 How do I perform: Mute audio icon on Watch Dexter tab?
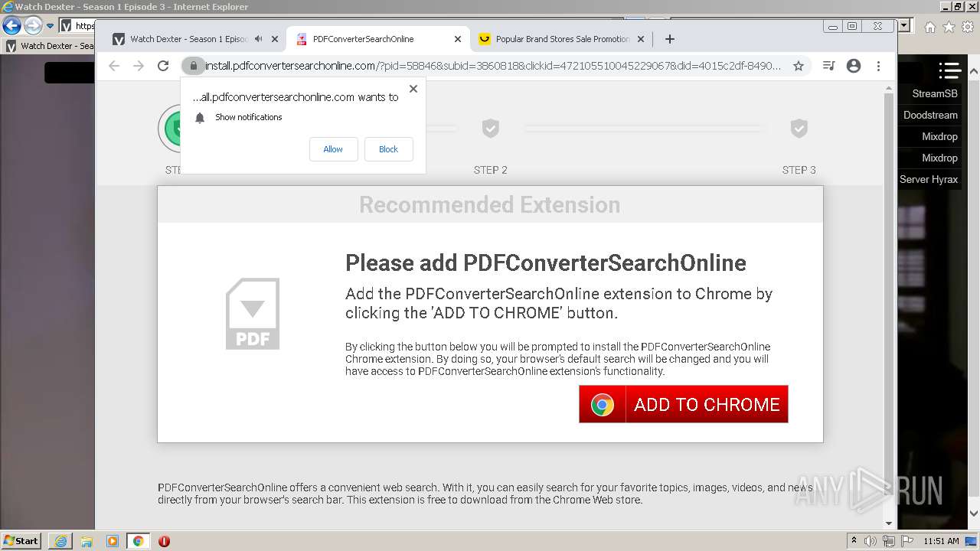(259, 39)
